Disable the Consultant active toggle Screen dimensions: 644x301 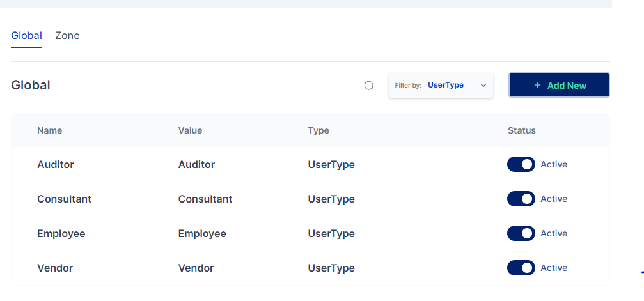pyautogui.click(x=521, y=199)
